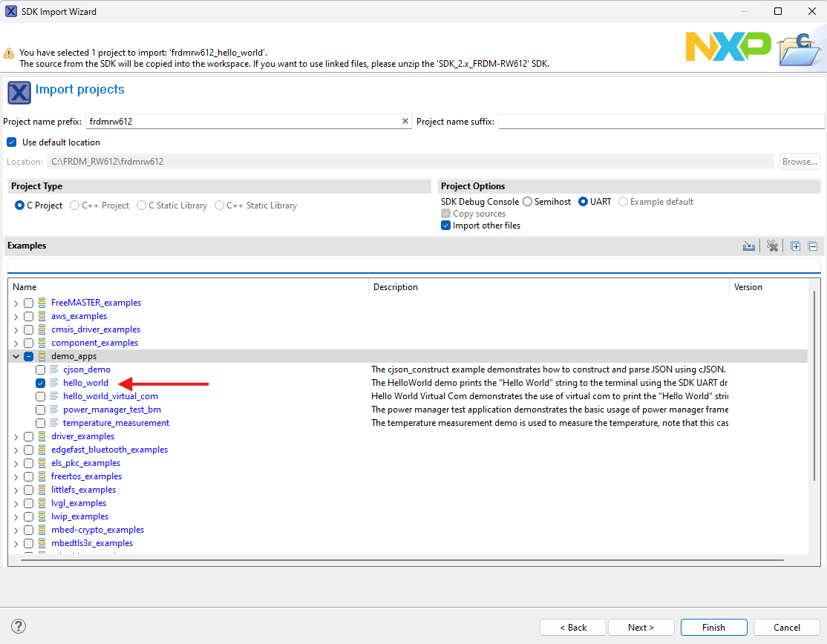Expand the driver_examples tree node

(16, 437)
